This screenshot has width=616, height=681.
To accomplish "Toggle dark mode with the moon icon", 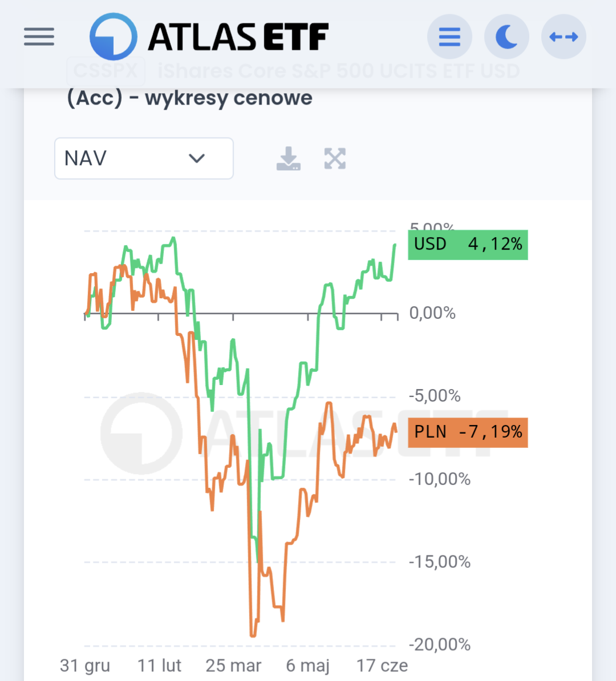I will tap(506, 37).
